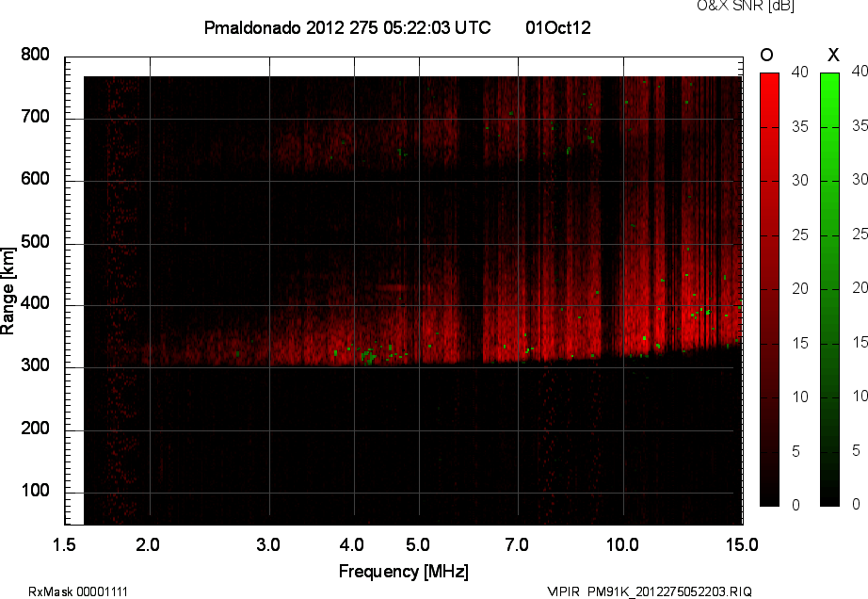Click the Frequency [MHz] axis label
This screenshot has width=868, height=599.
[x=403, y=571]
